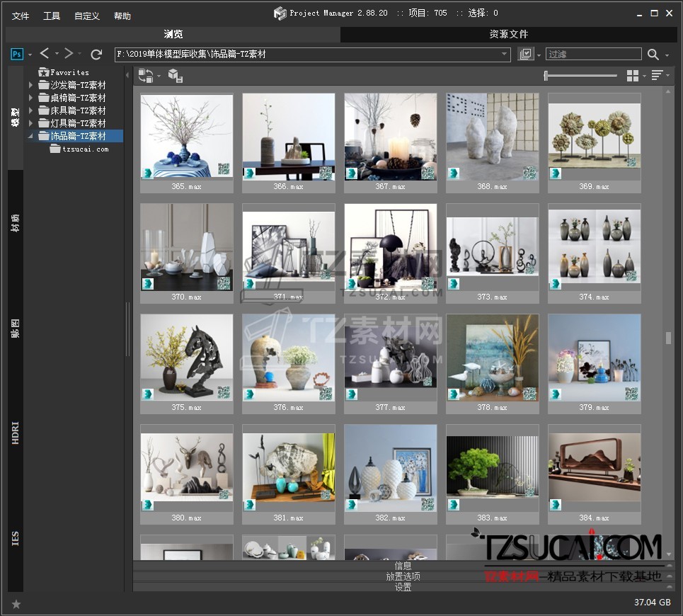Open the 模型 vertical side tab
This screenshot has width=683, height=616.
(16, 118)
